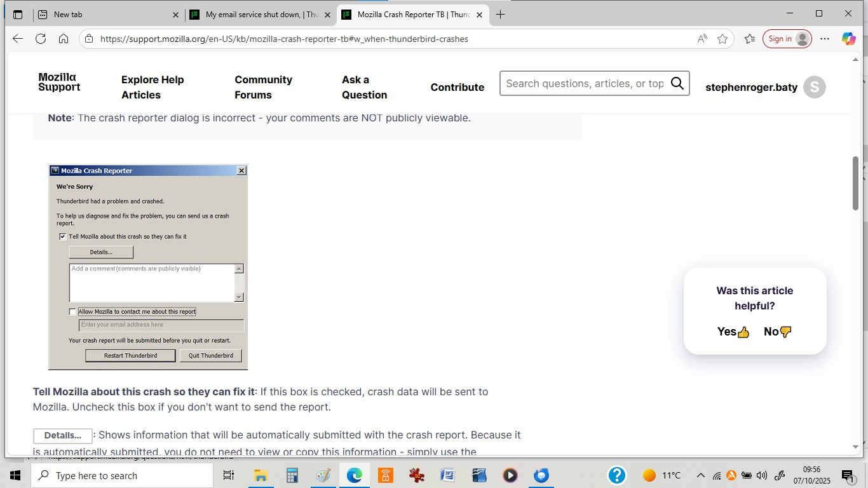Launch Paint from the taskbar

click(x=323, y=475)
